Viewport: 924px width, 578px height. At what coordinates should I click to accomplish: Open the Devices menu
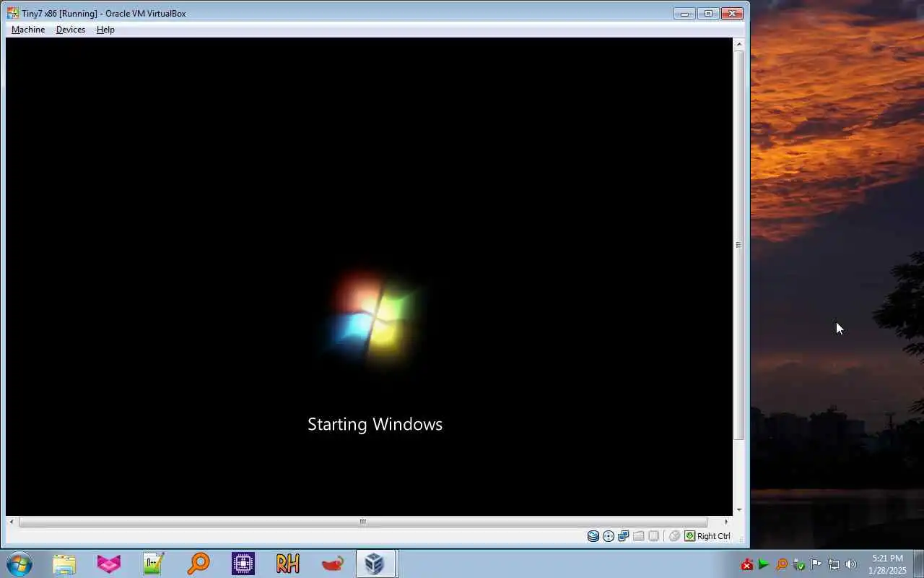pos(71,30)
